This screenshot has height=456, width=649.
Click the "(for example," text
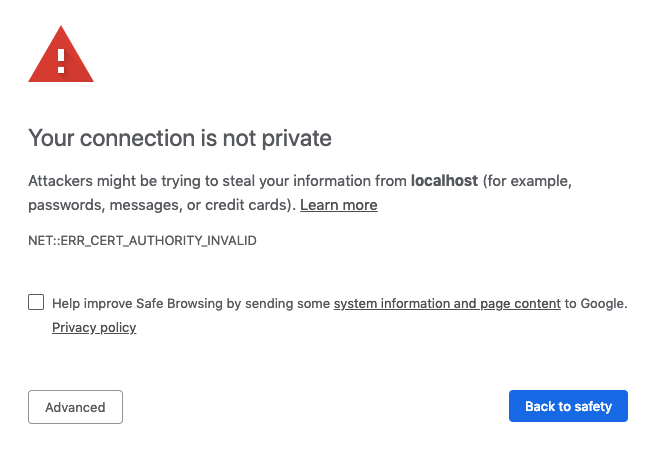tap(527, 182)
